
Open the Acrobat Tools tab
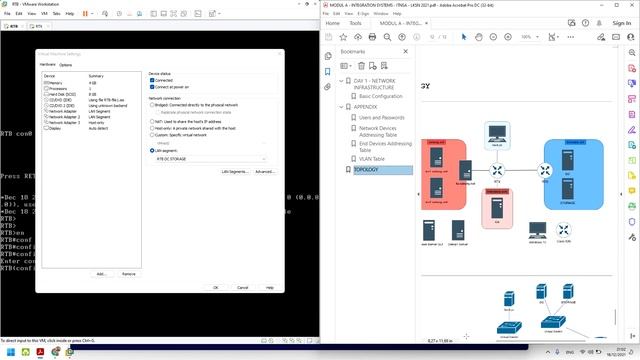pyautogui.click(x=355, y=23)
